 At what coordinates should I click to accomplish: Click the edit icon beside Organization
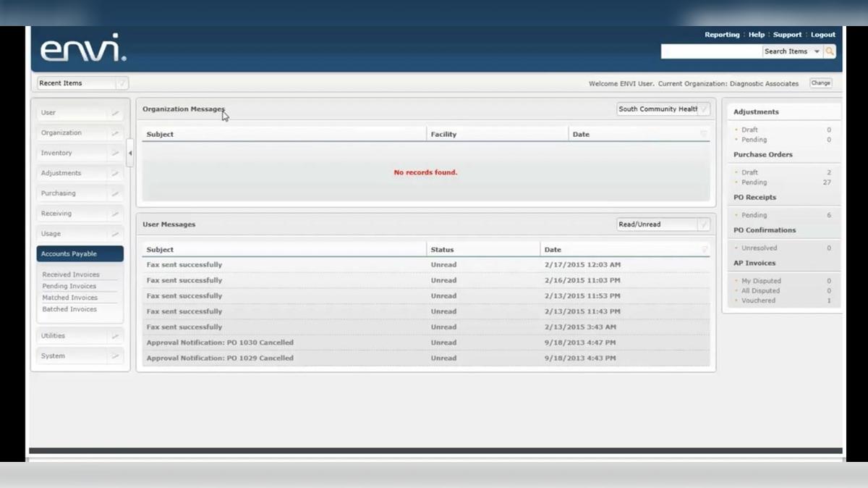[x=115, y=132]
